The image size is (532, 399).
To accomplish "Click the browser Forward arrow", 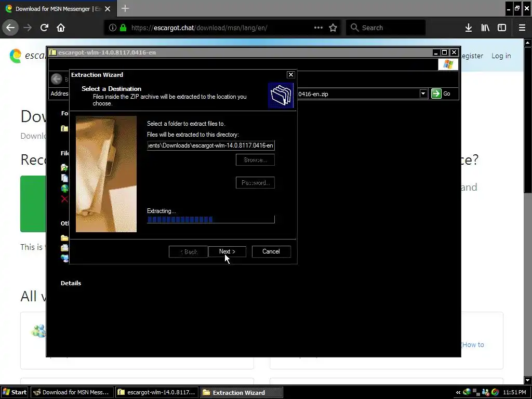I will 28,28.
